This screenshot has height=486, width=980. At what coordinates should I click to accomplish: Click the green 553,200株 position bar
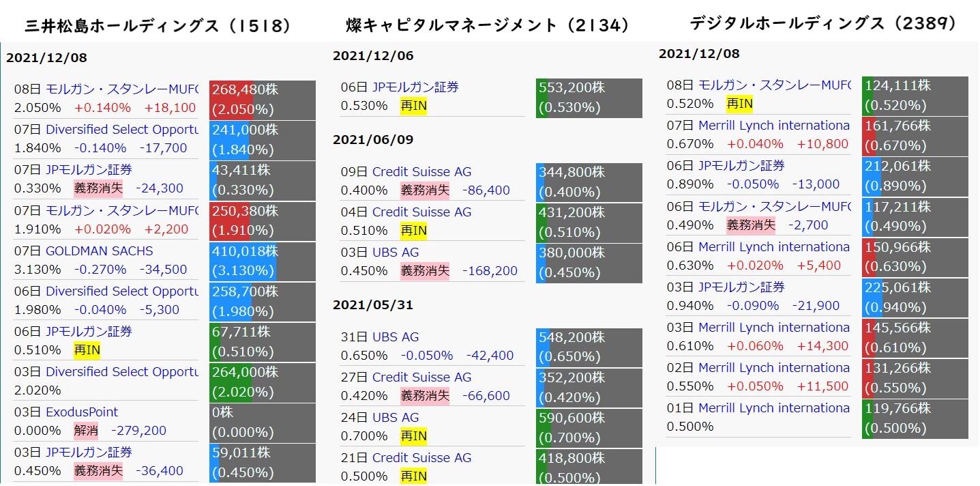[x=588, y=98]
